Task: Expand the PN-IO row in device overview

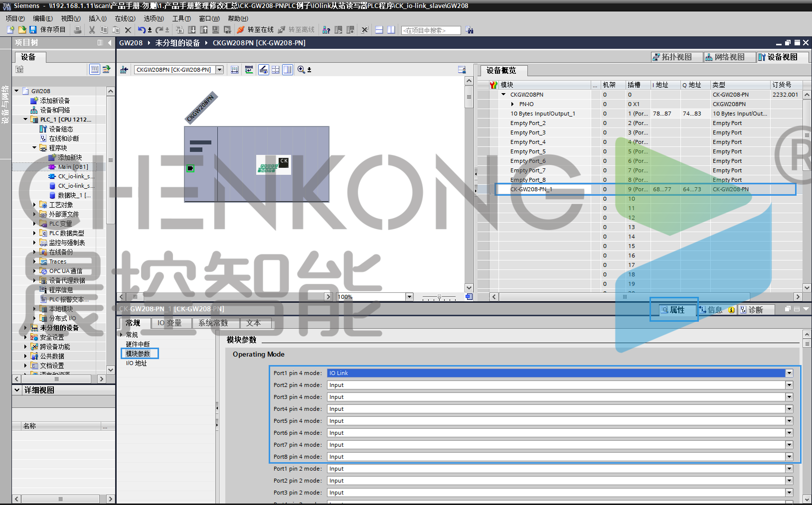Action: coord(512,104)
